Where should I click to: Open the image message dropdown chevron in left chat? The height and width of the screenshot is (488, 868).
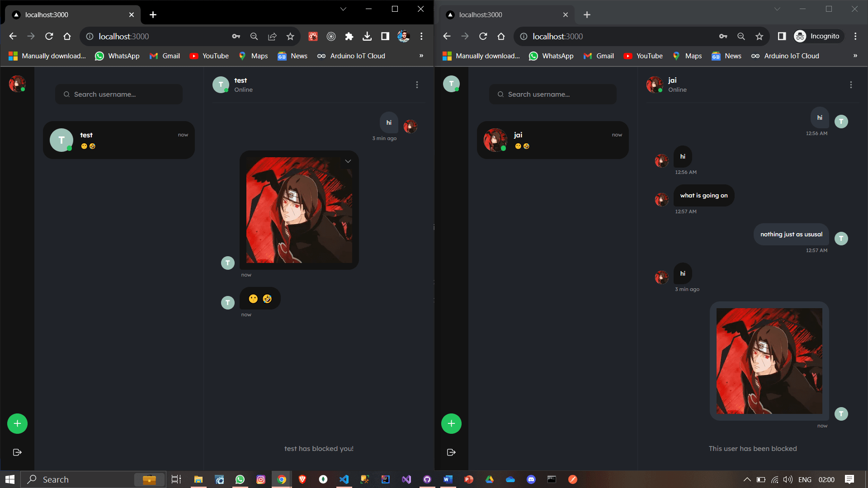click(348, 161)
